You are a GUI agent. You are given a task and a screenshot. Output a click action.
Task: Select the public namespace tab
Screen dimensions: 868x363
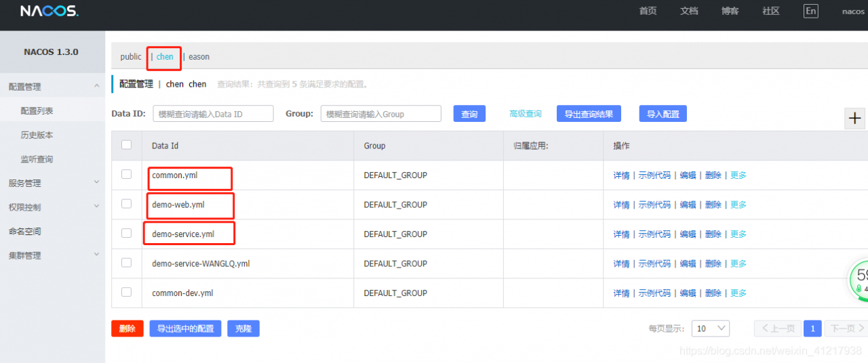[131, 57]
